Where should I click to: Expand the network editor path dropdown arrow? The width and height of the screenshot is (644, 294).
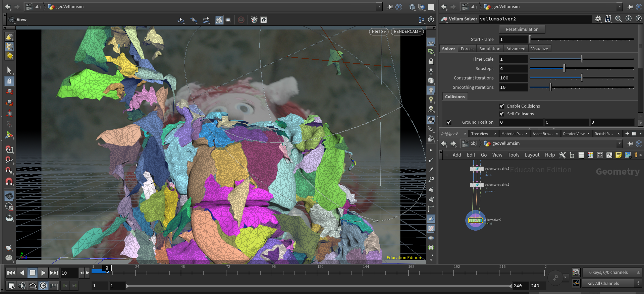(x=619, y=143)
